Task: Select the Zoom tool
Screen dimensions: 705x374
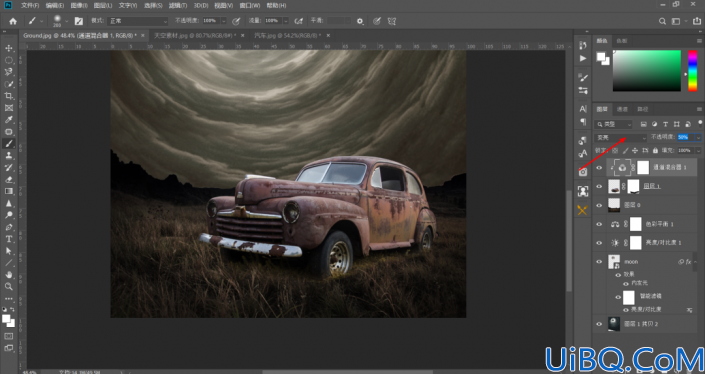Action: [x=9, y=286]
